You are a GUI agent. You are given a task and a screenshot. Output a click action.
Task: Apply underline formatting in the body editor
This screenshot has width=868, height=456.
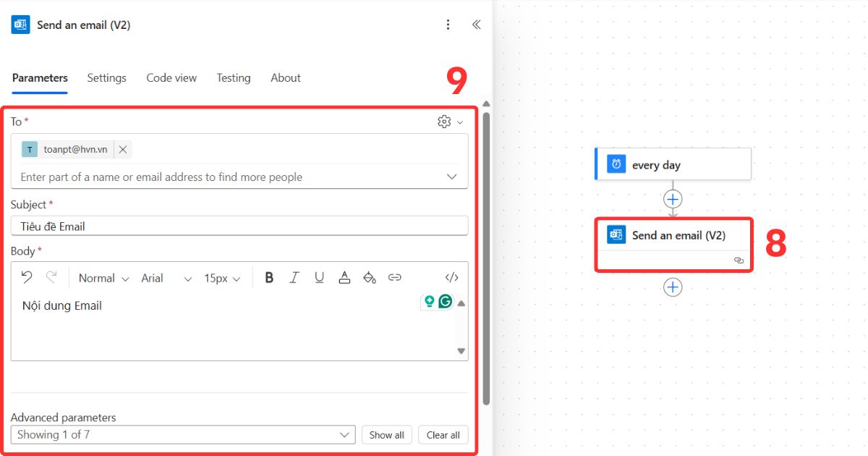click(x=319, y=277)
